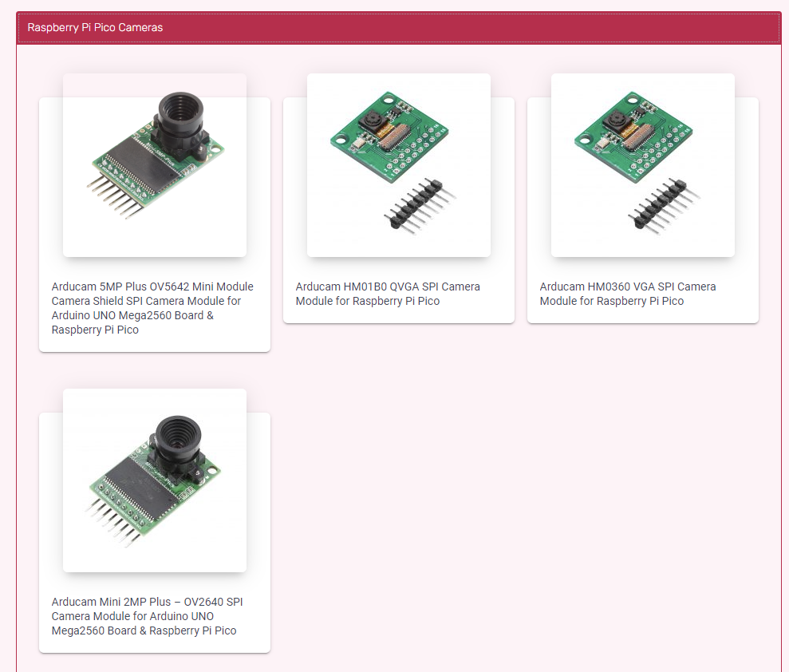Open the Arducam HM01B0 QVGA camera image
Image resolution: width=789 pixels, height=672 pixels.
point(399,165)
